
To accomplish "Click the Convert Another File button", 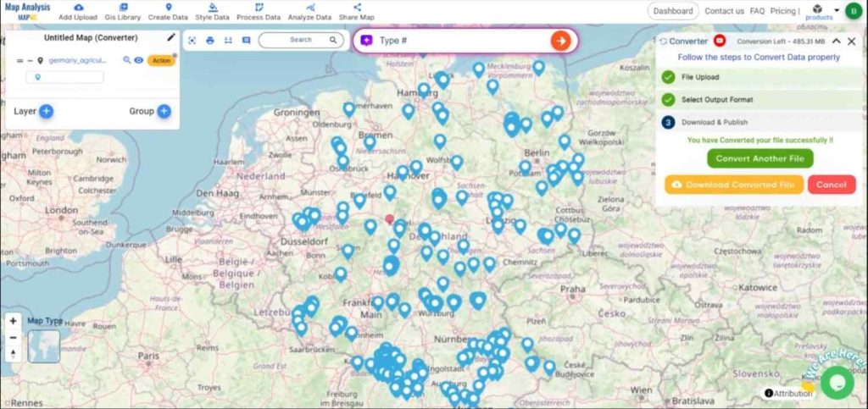I will click(x=759, y=158).
